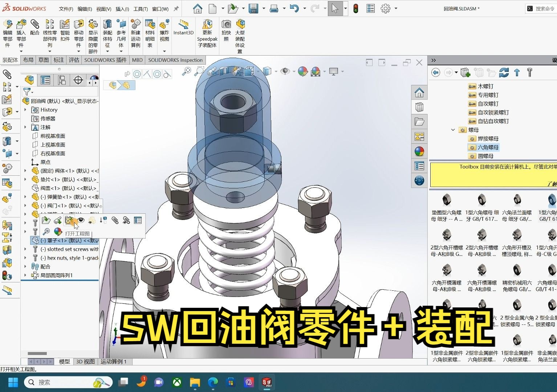557x392 pixels.
Task: Open the FeatureManager design tree tab
Action: (x=29, y=80)
